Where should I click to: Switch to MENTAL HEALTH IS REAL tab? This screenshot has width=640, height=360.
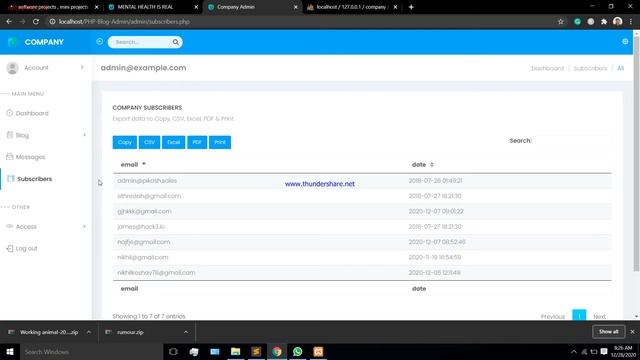[153, 7]
